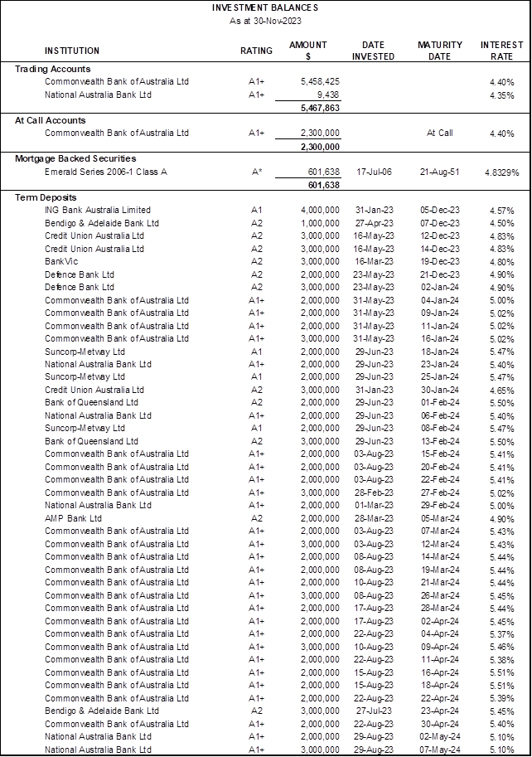Select ING Bank Australia Limited row
This screenshot has height=757, width=532.
pos(265,210)
